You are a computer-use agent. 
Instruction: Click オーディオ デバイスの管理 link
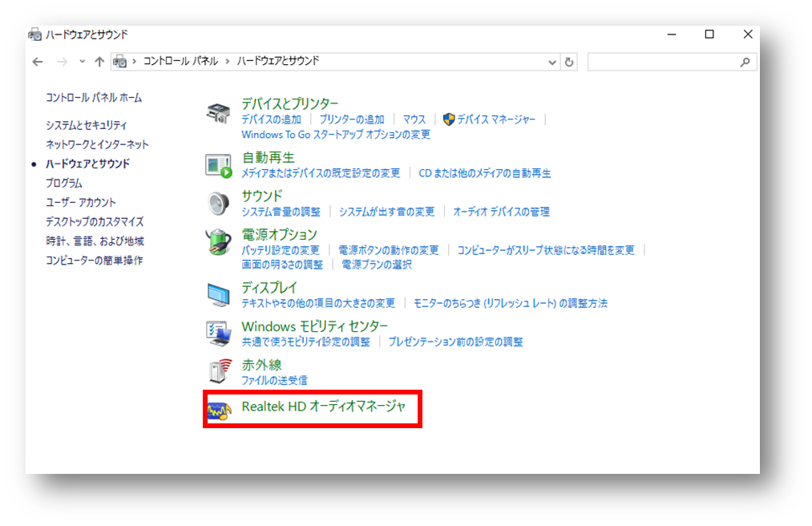point(501,212)
